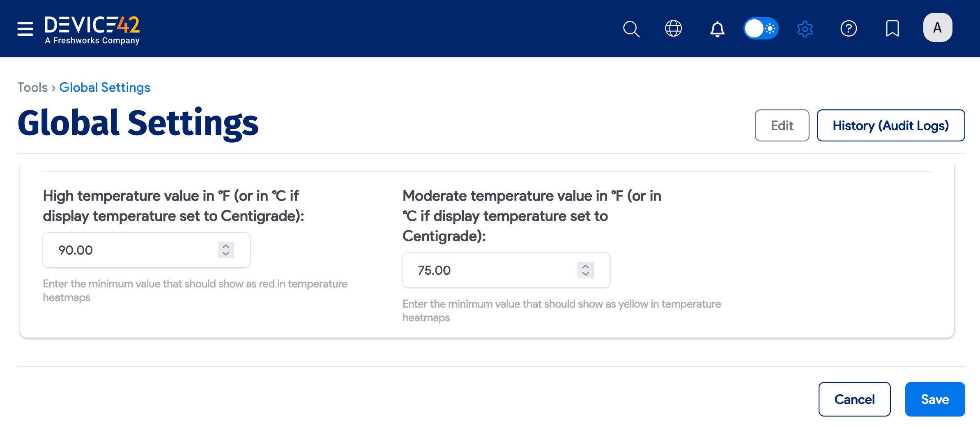This screenshot has height=426, width=980.
Task: Cancel the temperature changes
Action: pos(854,399)
